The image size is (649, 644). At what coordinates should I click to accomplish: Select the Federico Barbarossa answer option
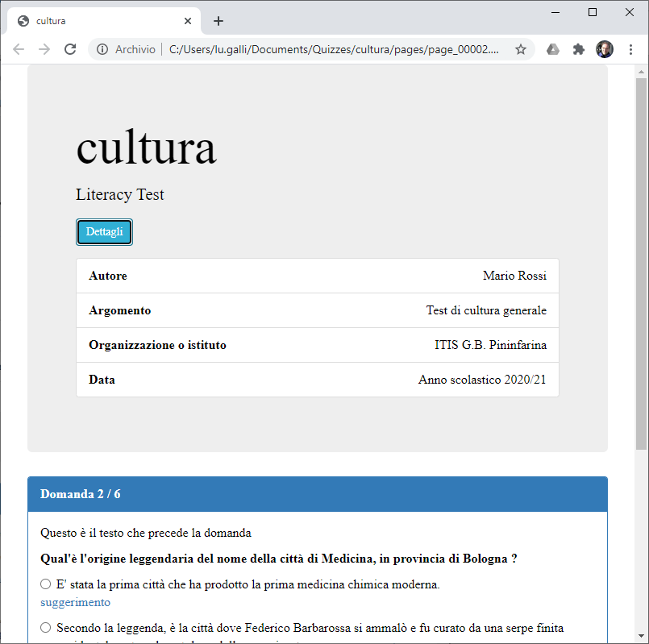pyautogui.click(x=45, y=627)
